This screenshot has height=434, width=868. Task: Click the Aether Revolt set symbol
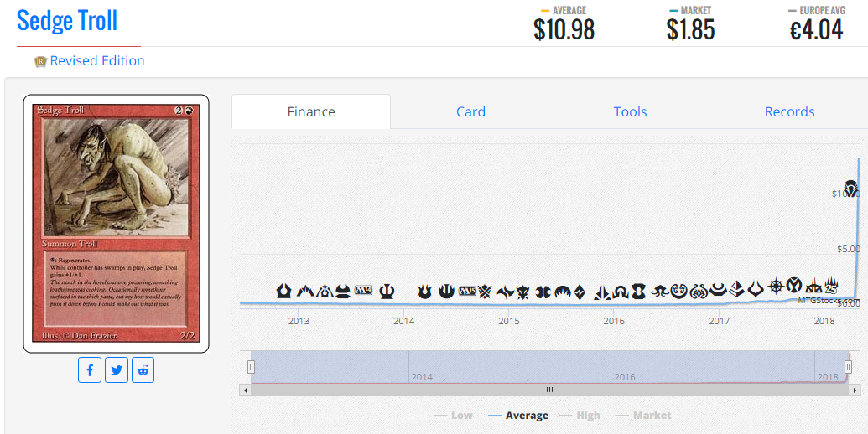point(699,292)
